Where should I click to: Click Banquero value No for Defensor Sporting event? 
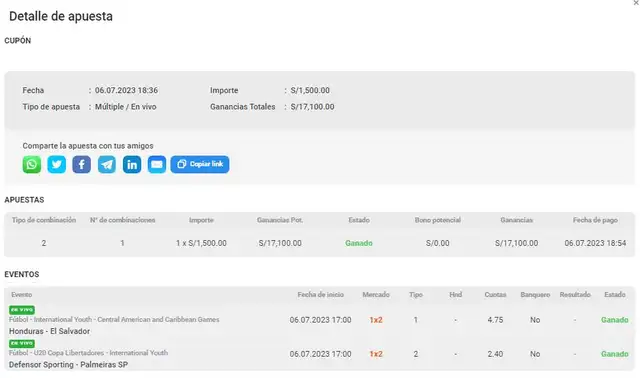535,354
